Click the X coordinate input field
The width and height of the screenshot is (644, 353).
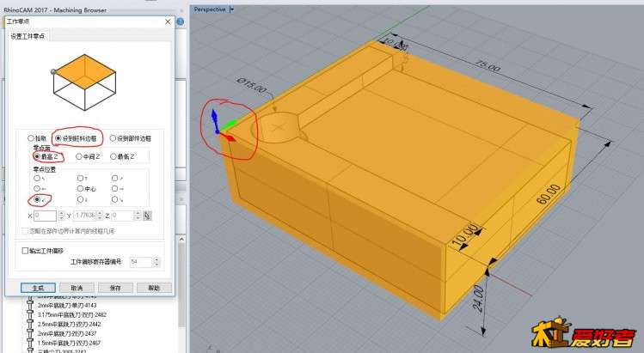pos(46,216)
